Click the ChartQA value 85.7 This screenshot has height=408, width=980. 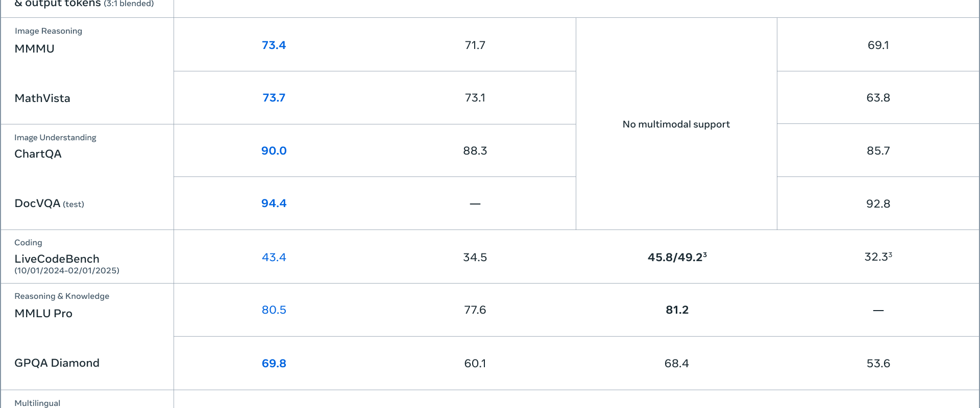[878, 150]
